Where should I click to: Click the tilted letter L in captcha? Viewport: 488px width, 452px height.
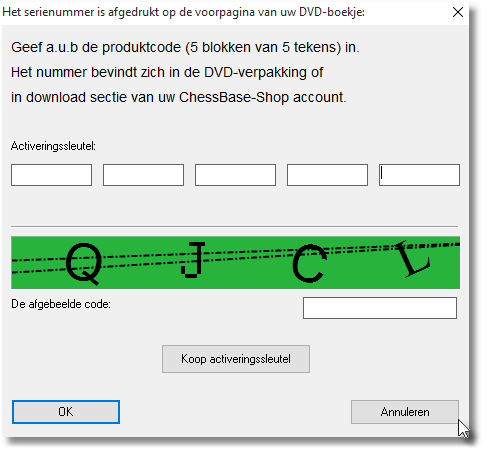coord(412,259)
